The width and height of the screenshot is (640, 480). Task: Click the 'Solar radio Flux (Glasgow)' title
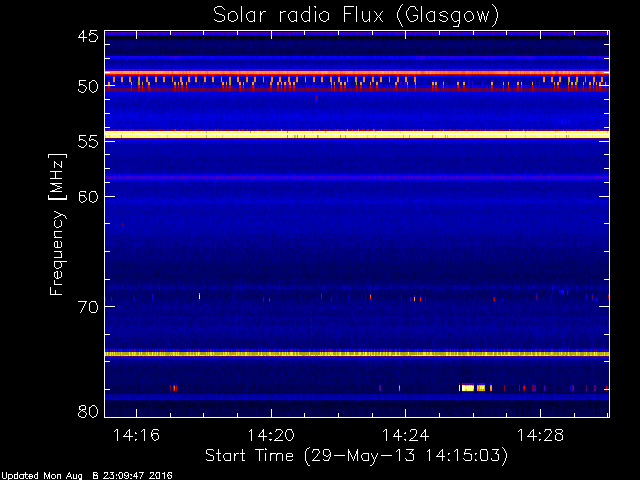click(x=356, y=16)
